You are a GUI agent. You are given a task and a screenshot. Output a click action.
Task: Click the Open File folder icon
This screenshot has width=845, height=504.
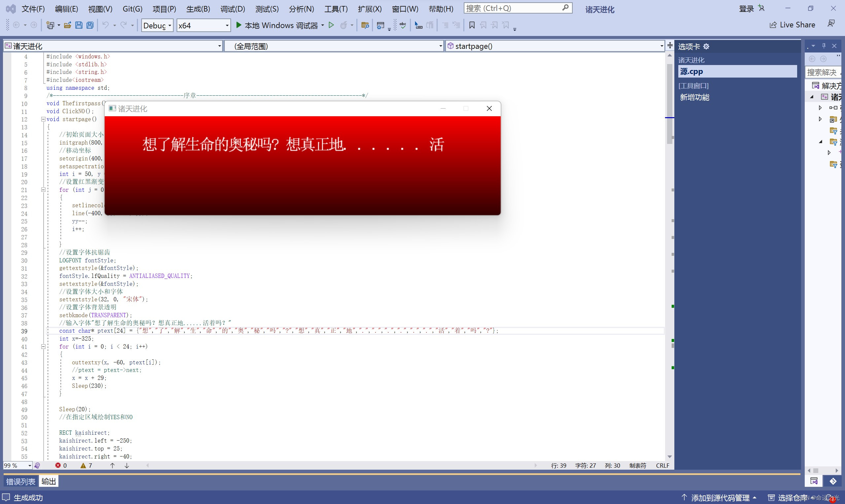(67, 25)
